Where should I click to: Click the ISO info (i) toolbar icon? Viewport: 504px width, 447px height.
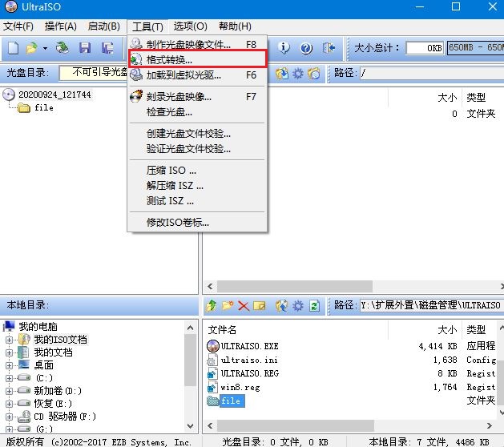click(284, 48)
